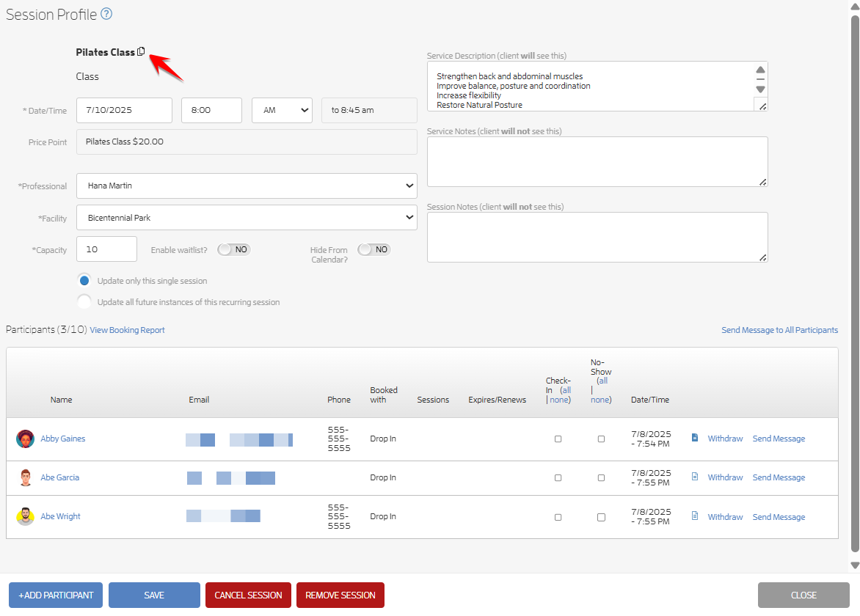This screenshot has width=860, height=616.
Task: Click the REMOVE SESSION button
Action: (340, 595)
